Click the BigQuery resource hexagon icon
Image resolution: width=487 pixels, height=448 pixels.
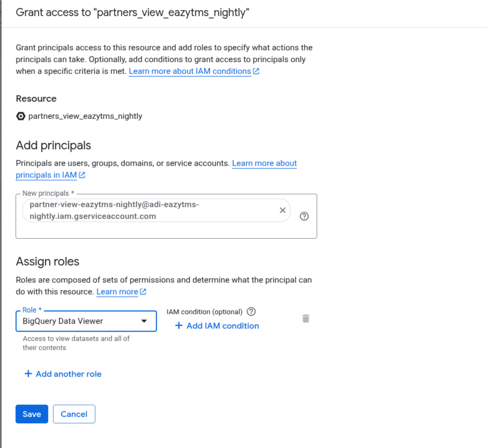(21, 116)
